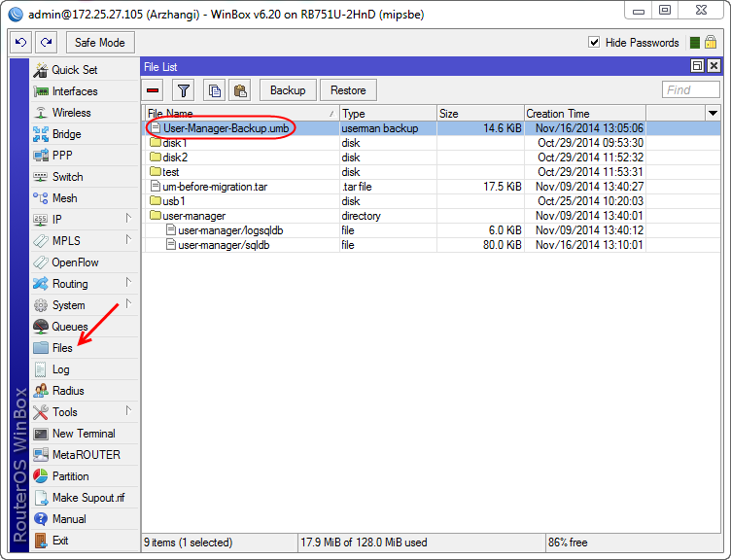731x560 pixels.
Task: Click the MPLS sidebar icon
Action: pyautogui.click(x=41, y=241)
